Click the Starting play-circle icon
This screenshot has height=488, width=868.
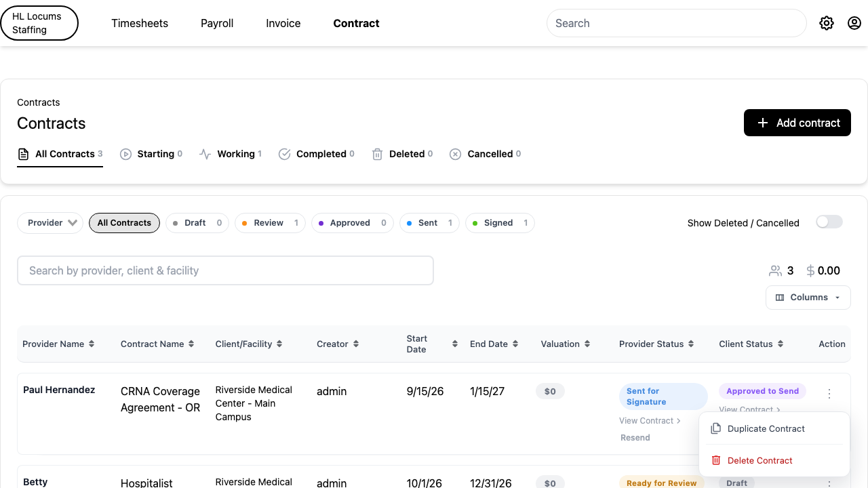click(x=125, y=154)
